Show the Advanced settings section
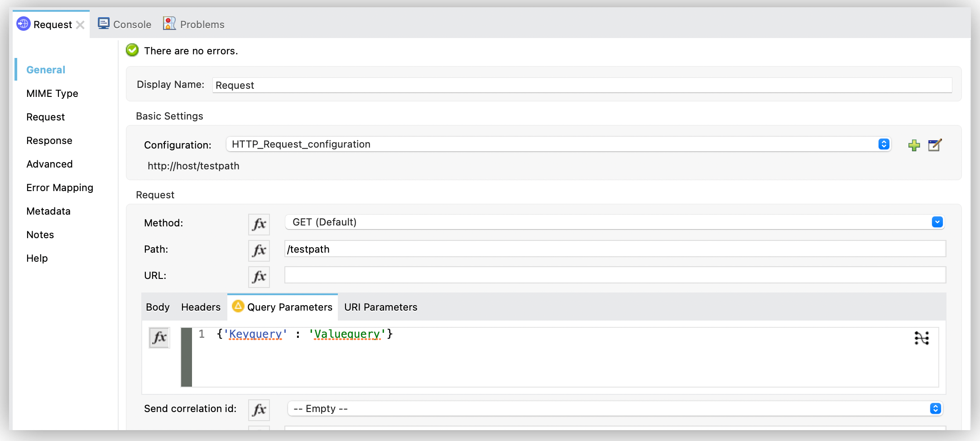The width and height of the screenshot is (980, 441). (49, 164)
